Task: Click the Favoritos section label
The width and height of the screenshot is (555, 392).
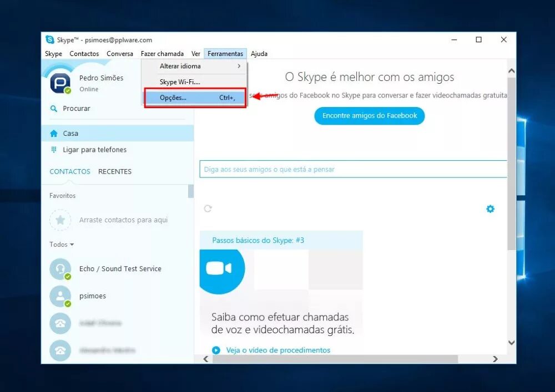Action: (x=62, y=196)
